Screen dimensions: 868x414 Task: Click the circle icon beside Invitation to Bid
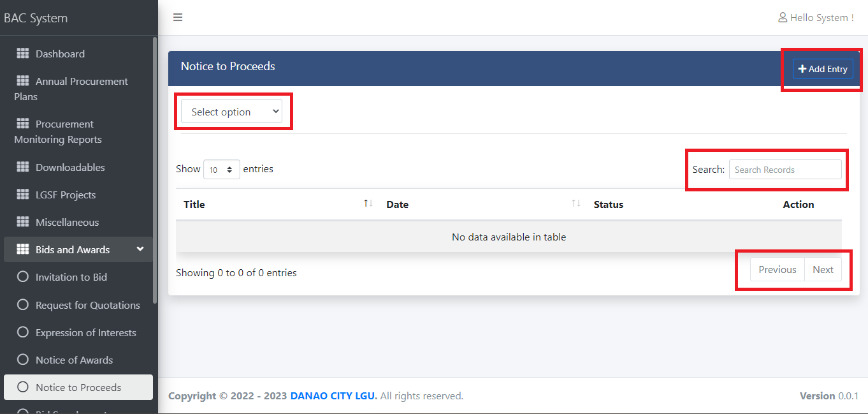(x=23, y=277)
